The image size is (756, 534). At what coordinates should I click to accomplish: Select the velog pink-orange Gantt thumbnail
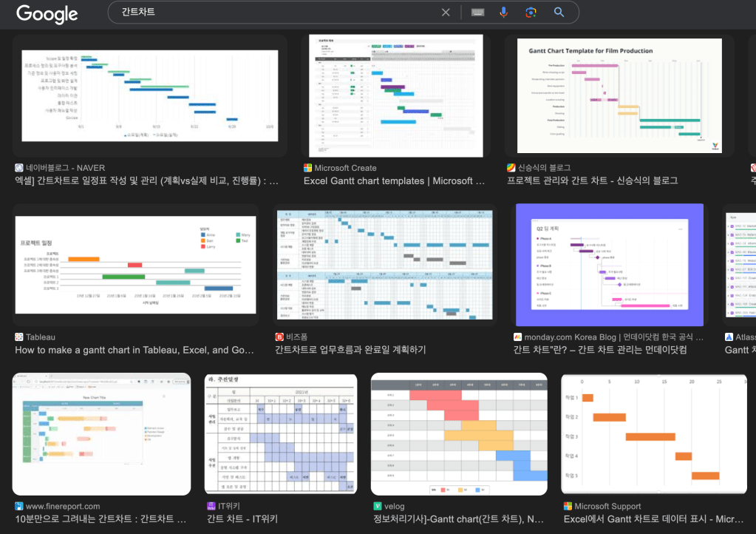pyautogui.click(x=459, y=434)
